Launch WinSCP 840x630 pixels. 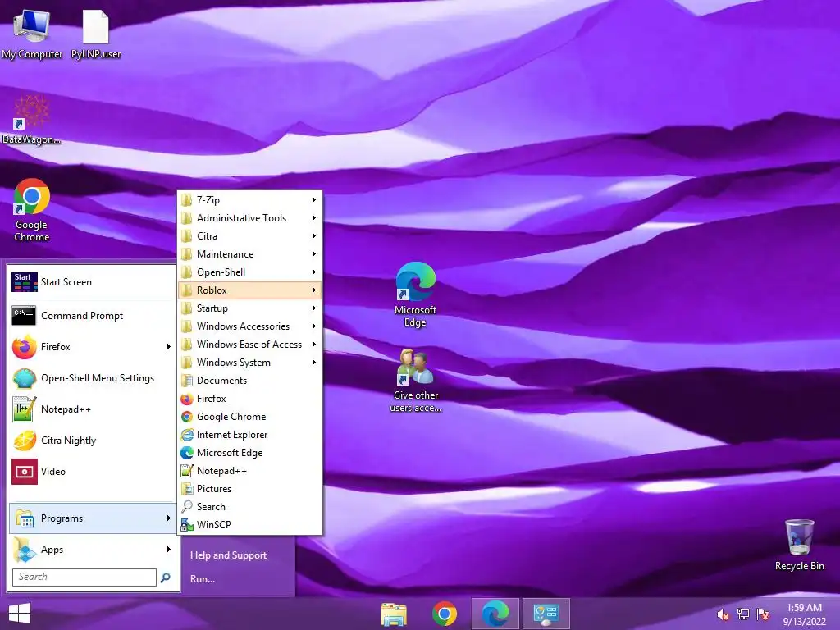[x=250, y=525]
